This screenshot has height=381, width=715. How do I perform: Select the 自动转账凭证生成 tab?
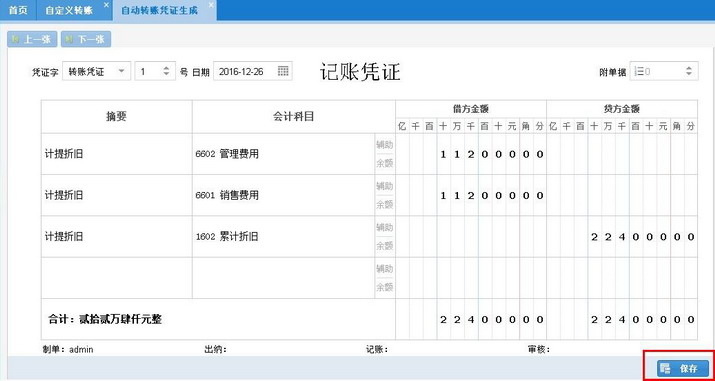tap(160, 10)
